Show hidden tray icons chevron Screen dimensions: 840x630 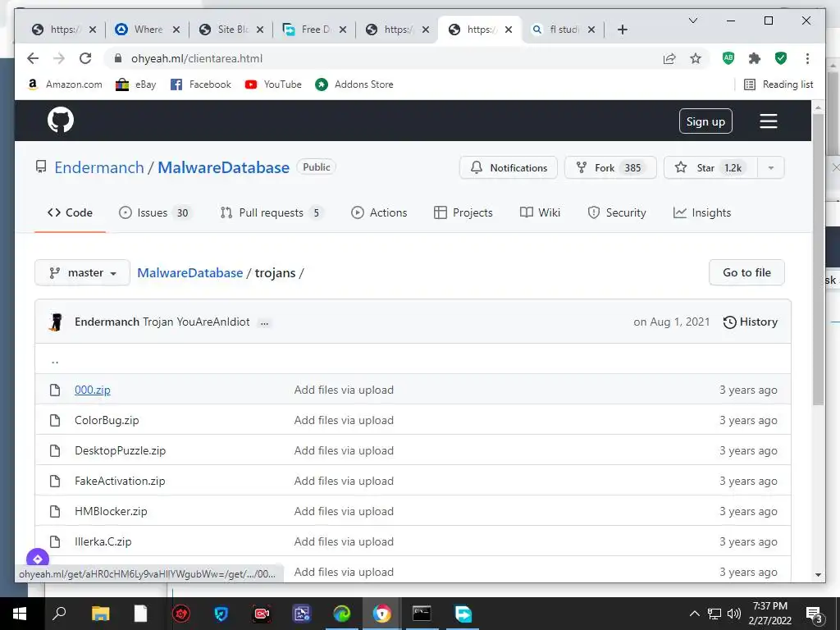[x=694, y=614]
